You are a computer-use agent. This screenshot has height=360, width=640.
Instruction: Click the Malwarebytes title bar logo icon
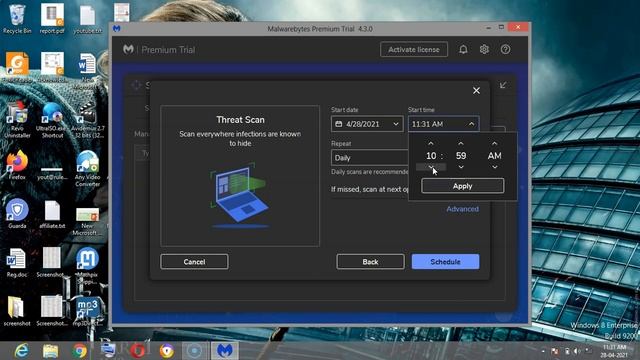(x=117, y=29)
